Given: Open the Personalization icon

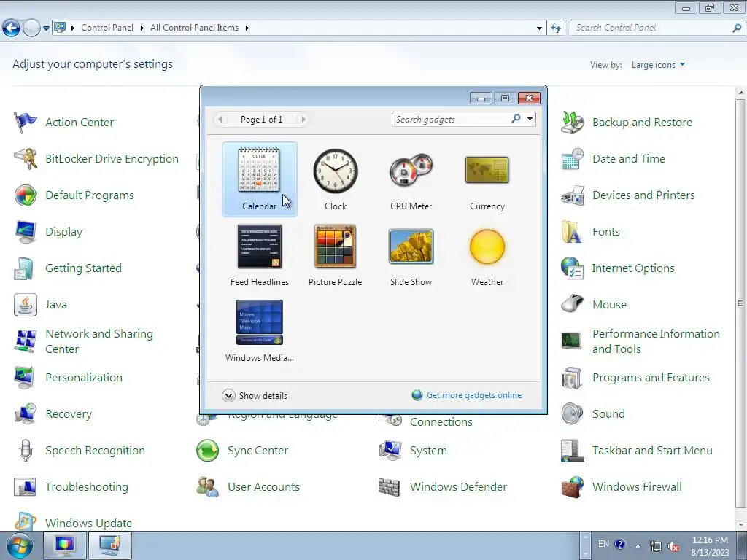Looking at the screenshot, I should [26, 378].
